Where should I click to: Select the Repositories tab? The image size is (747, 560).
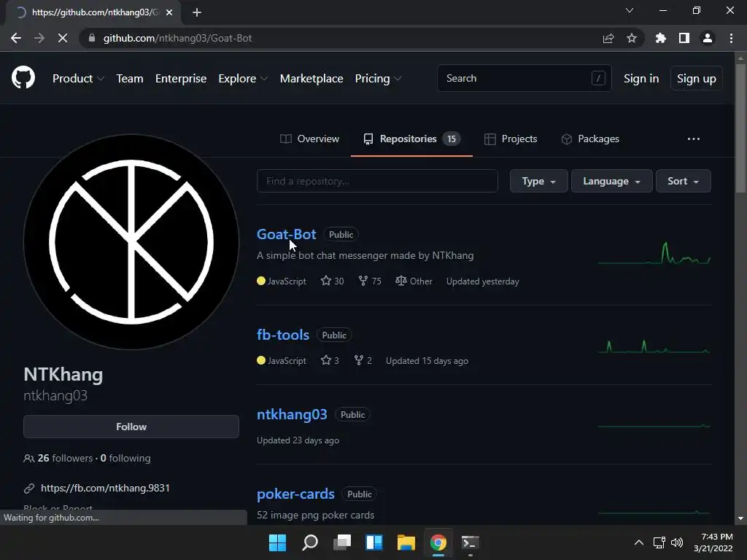(x=411, y=139)
